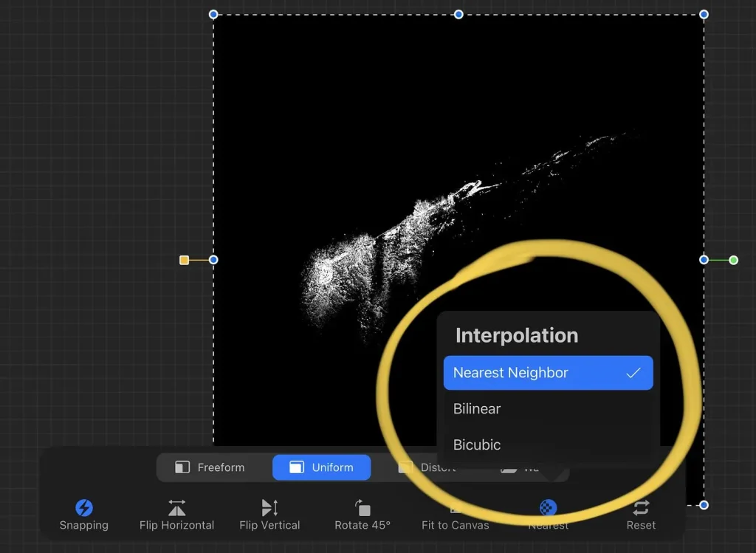Click the green node on the right edge
Viewport: 756px width, 553px height.
[733, 260]
